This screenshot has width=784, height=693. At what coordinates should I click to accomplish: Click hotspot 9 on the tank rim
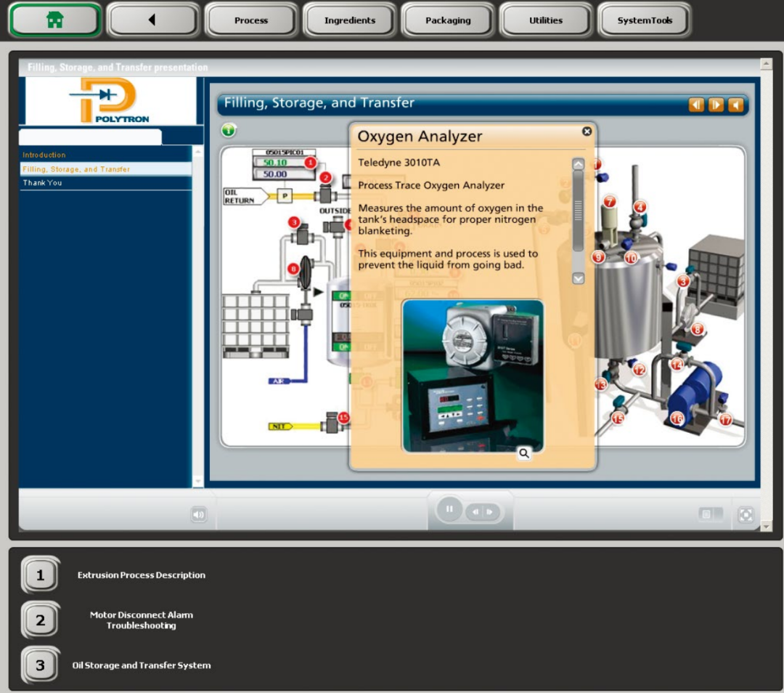(598, 257)
